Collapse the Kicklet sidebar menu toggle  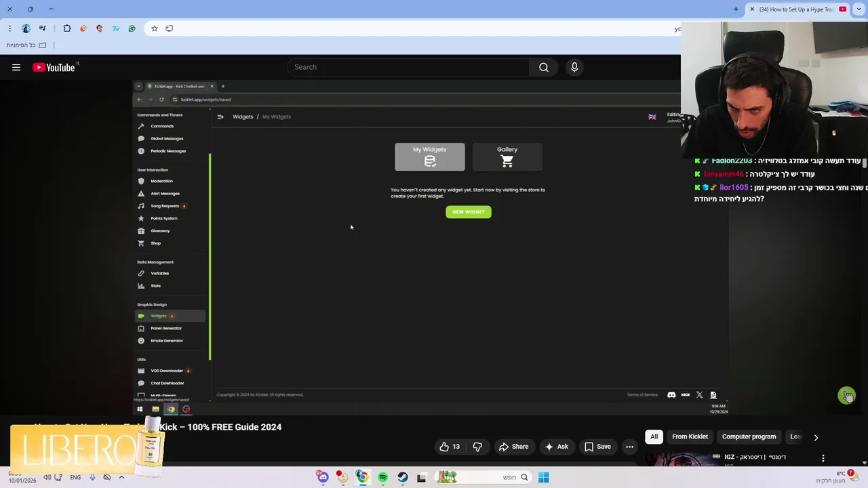point(220,117)
